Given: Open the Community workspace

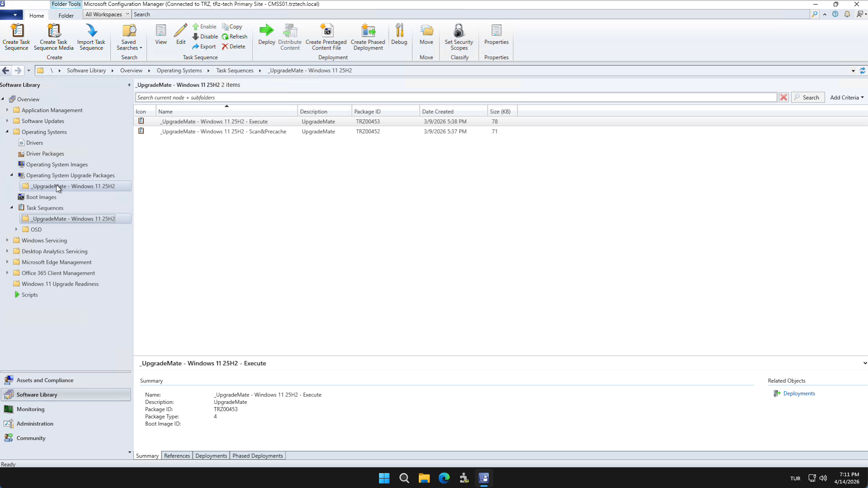Looking at the screenshot, I should pos(66,438).
